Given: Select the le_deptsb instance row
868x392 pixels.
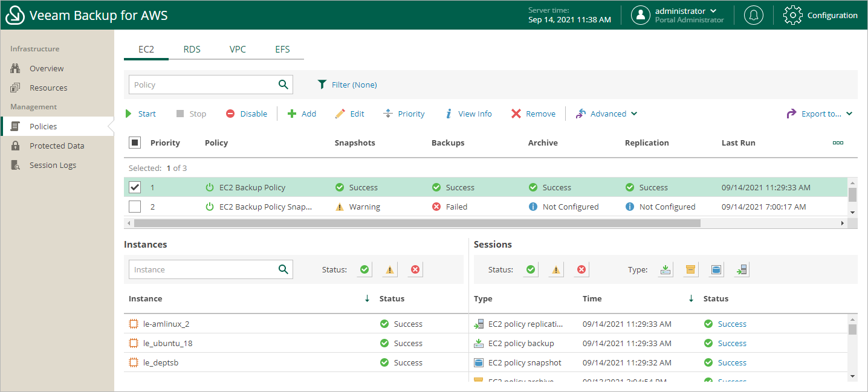Looking at the screenshot, I should click(296, 362).
